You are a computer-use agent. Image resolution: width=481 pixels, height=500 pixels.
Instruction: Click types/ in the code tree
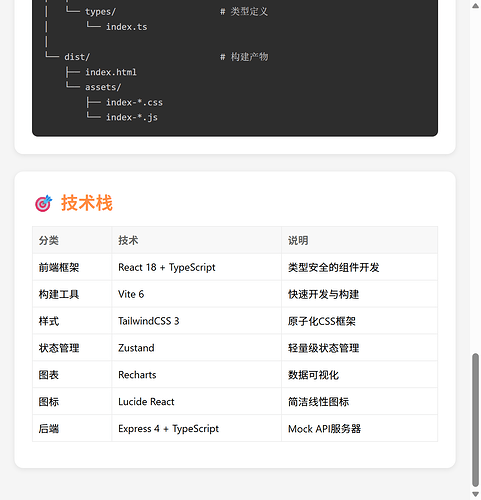tap(100, 12)
